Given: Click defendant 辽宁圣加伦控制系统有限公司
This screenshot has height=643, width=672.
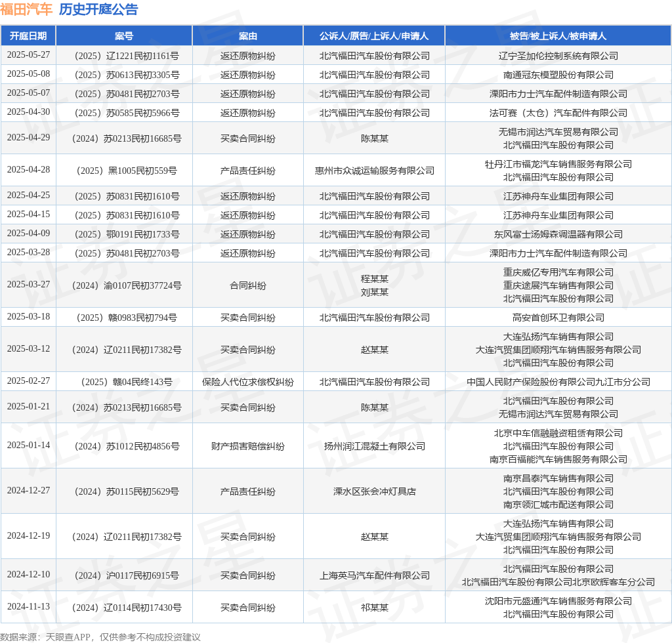Looking at the screenshot, I should 558,56.
